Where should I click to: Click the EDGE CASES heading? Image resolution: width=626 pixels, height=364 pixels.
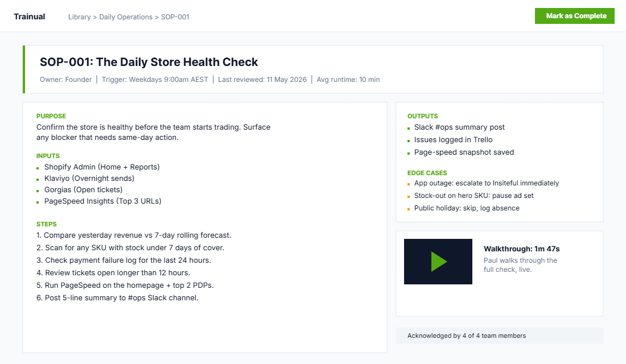point(427,173)
